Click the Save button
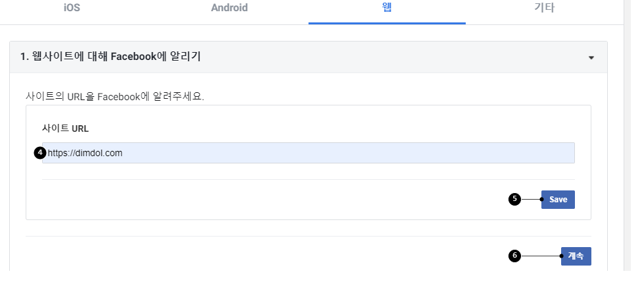The image size is (644, 284). click(x=558, y=199)
